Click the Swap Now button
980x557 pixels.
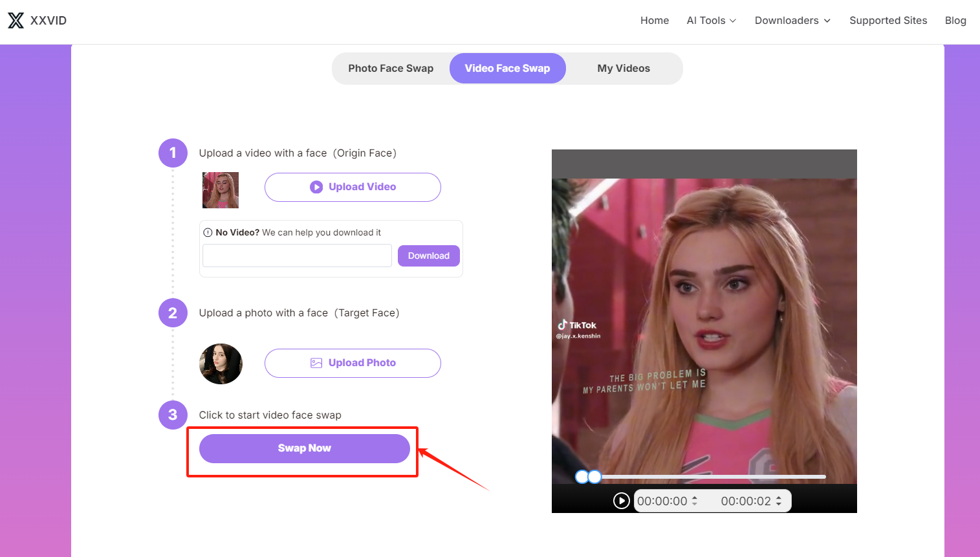[304, 448]
